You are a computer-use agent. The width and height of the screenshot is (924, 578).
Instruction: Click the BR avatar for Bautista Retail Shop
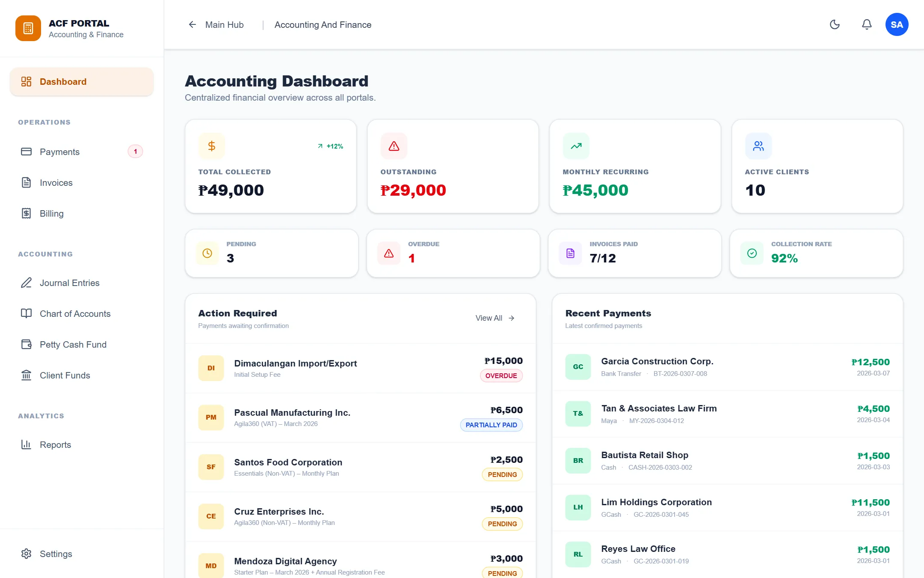578,460
